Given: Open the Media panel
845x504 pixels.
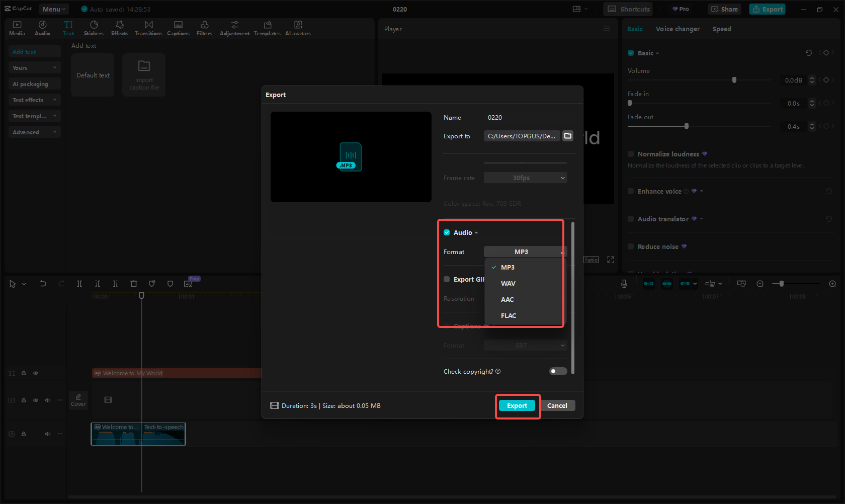Looking at the screenshot, I should (17, 28).
